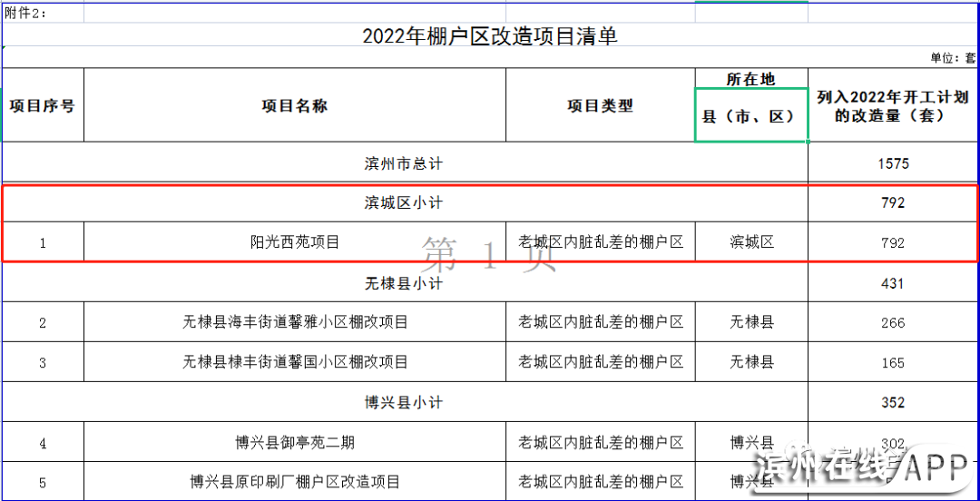
Task: Select the 博兴县御亭苑二期 project cell
Action: coord(294,443)
